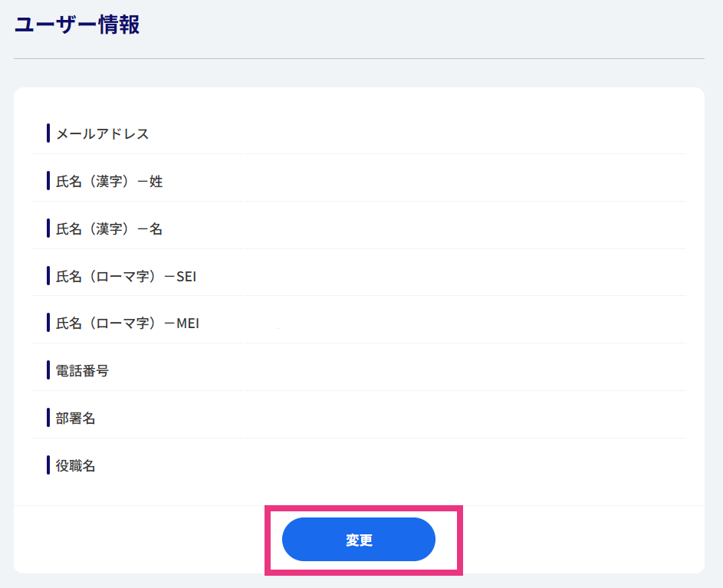Select the ユーザー情報 page heading

coord(77,25)
